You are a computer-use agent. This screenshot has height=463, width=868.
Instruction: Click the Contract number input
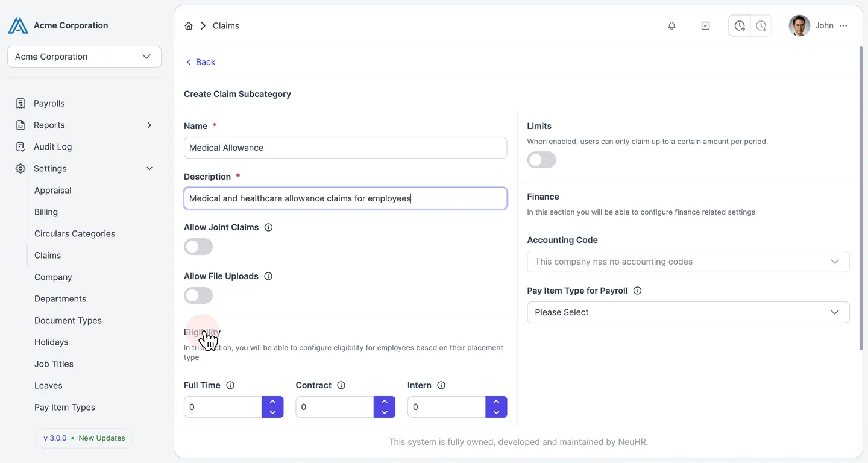[x=335, y=407]
